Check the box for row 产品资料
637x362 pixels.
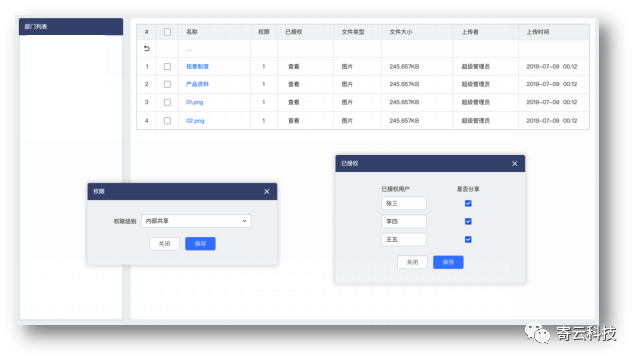167,84
